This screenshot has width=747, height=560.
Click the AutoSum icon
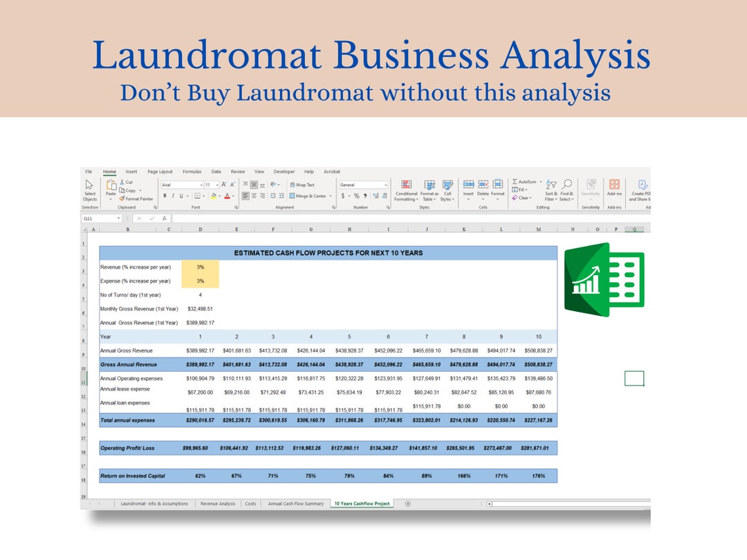coord(515,181)
